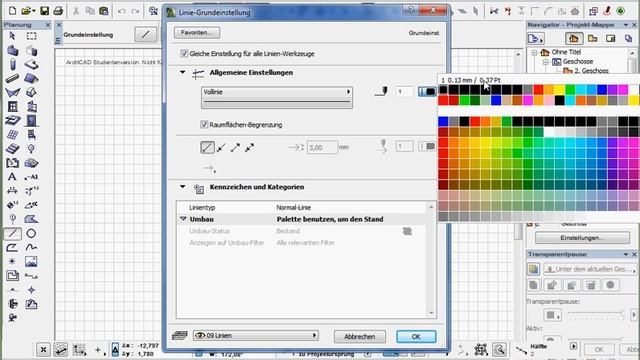Click the line pen color swatch button
Screen dimensions: 640x360
tap(427, 91)
